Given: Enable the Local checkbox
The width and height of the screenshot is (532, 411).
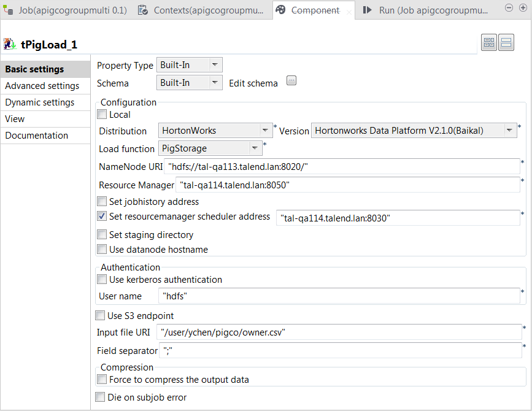Looking at the screenshot, I should tap(101, 115).
